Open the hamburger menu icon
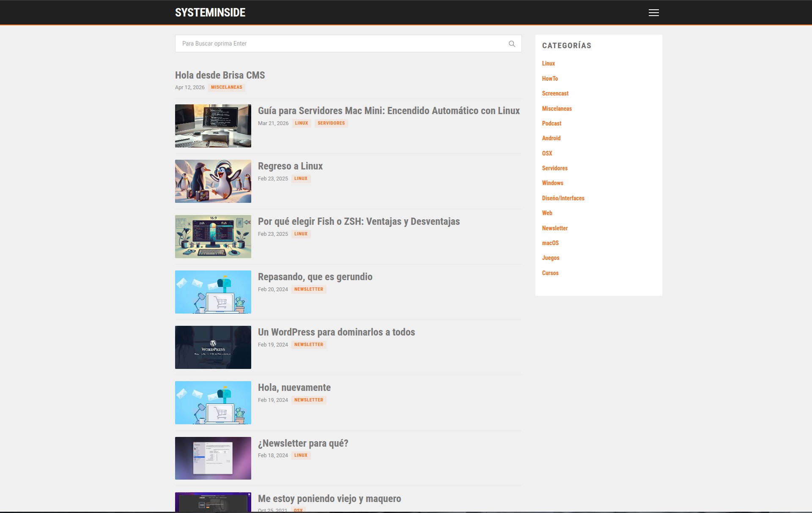 (x=653, y=13)
